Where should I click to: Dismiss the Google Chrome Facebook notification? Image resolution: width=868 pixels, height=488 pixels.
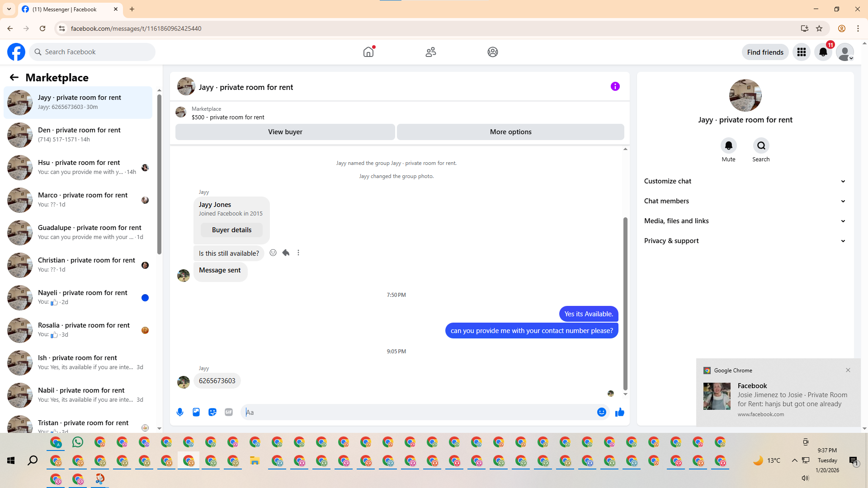848,370
